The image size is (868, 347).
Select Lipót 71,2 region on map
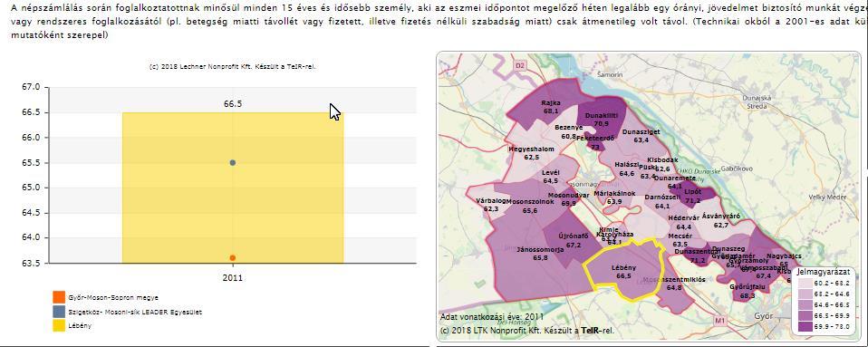[692, 196]
